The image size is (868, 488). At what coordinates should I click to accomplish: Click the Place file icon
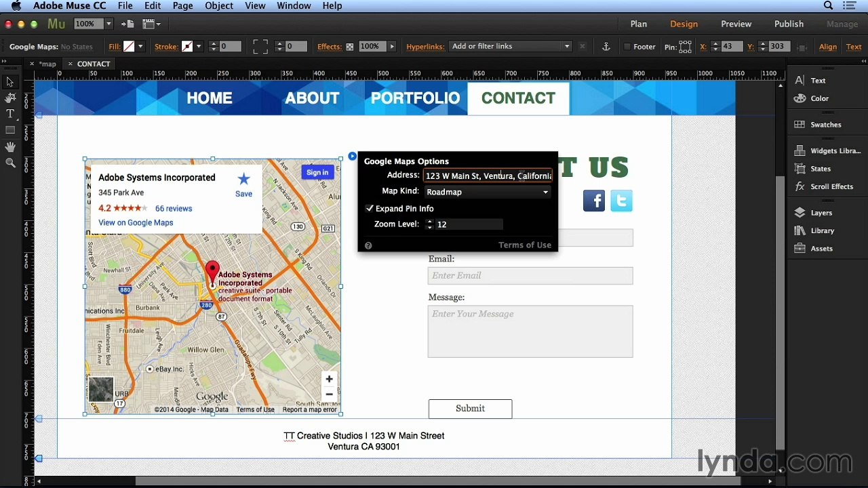127,24
